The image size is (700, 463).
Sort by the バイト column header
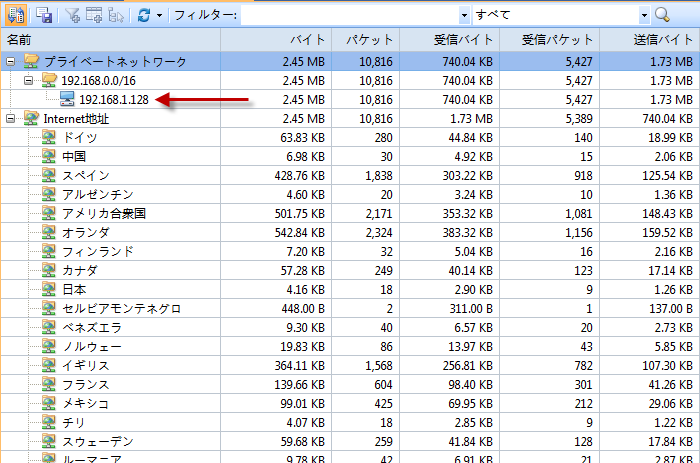(306, 40)
